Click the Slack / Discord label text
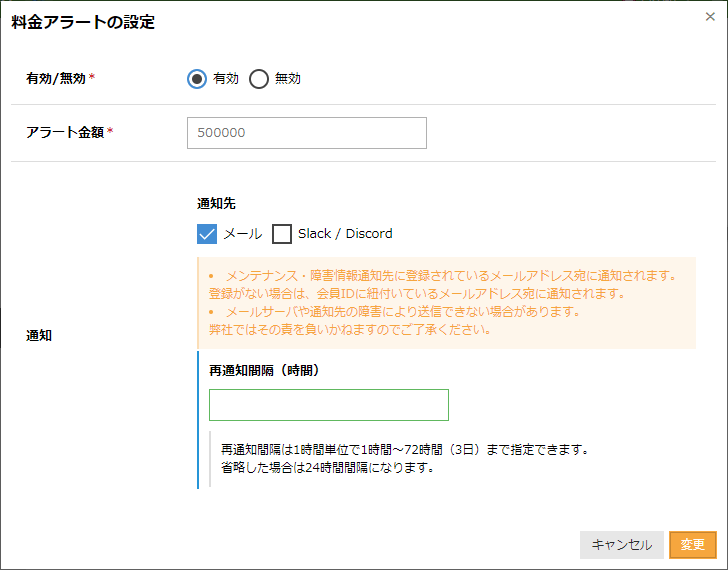The height and width of the screenshot is (570, 728). 345,234
